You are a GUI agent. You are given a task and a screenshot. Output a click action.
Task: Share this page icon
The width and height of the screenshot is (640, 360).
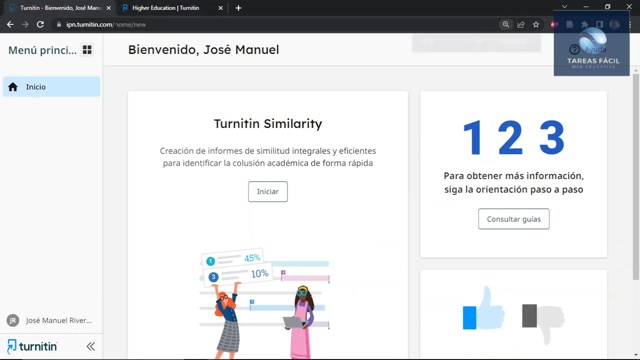point(521,24)
